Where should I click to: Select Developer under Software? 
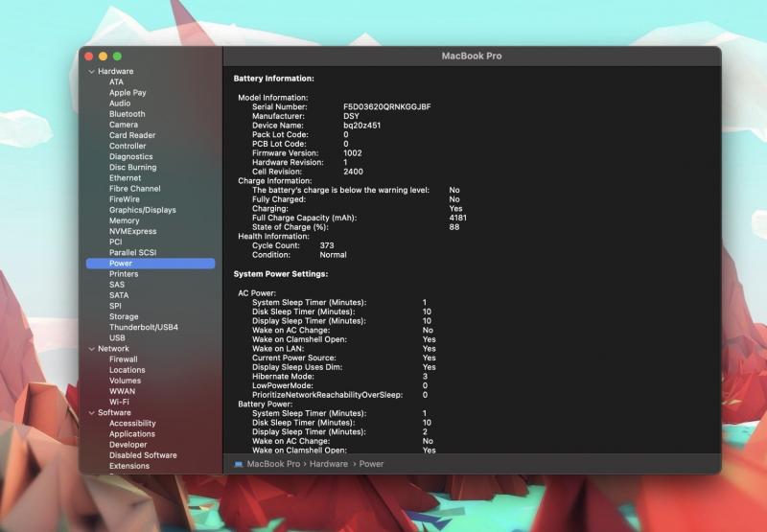click(x=128, y=445)
